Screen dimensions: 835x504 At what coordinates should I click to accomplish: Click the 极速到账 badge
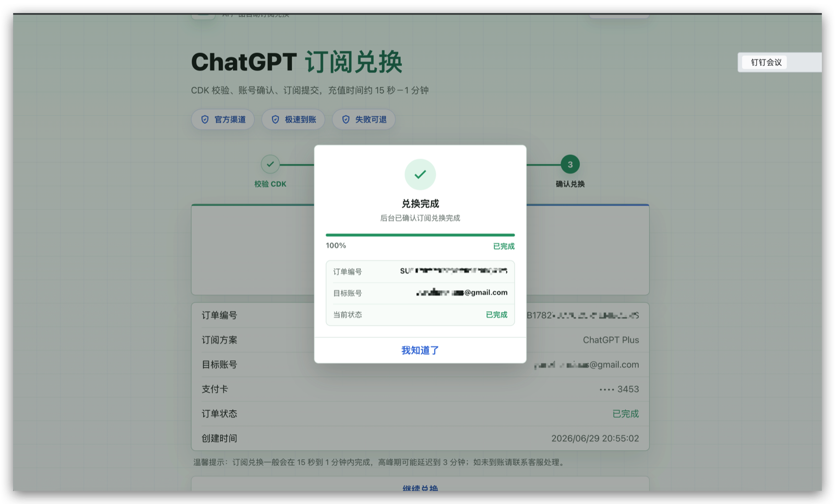(x=293, y=119)
